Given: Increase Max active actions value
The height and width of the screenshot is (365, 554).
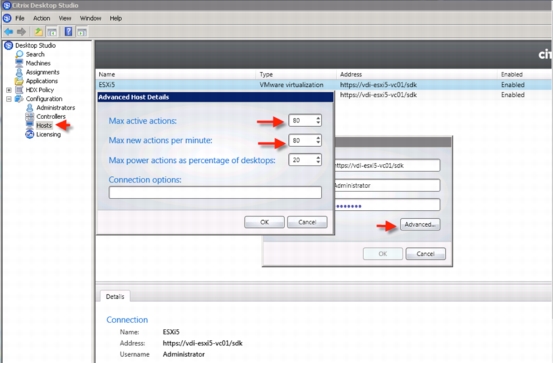Looking at the screenshot, I should point(318,118).
